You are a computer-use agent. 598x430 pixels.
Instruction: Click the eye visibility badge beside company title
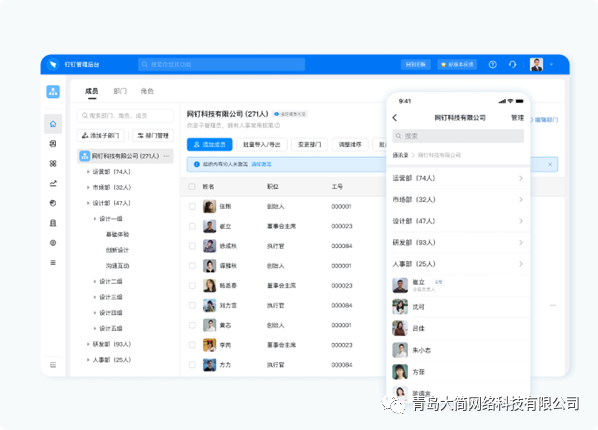[291, 114]
